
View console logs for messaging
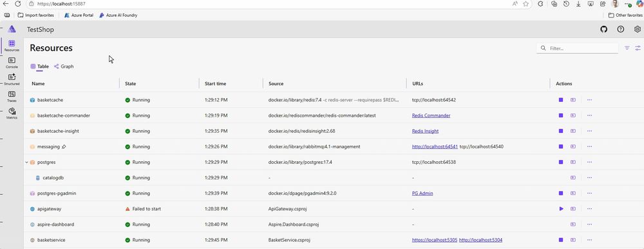[573, 146]
